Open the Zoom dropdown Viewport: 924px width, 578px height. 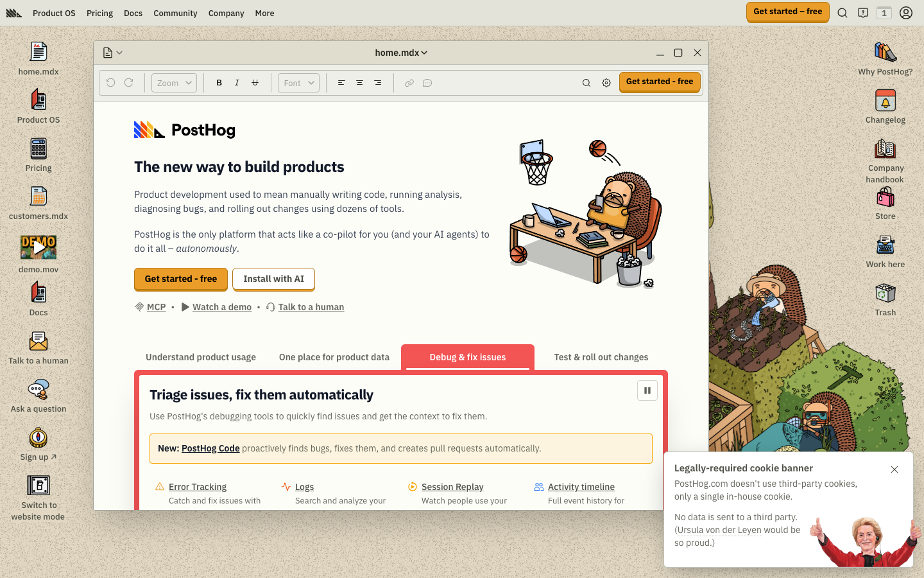click(x=174, y=83)
